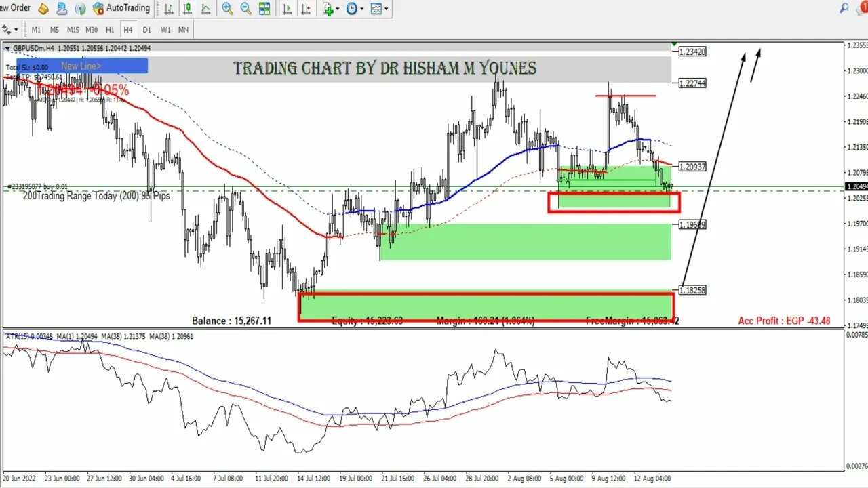The width and height of the screenshot is (868, 488).
Task: Open the cloud virtual hosting icon
Action: (62, 9)
